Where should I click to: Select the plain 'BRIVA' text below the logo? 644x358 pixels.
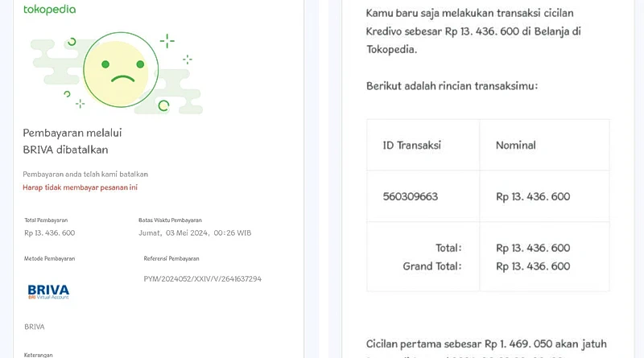point(35,327)
